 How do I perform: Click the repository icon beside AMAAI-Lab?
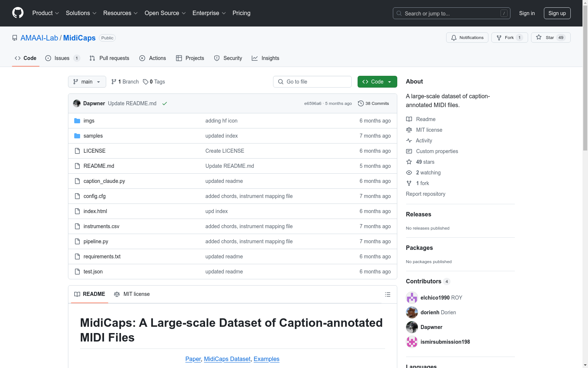click(x=15, y=38)
